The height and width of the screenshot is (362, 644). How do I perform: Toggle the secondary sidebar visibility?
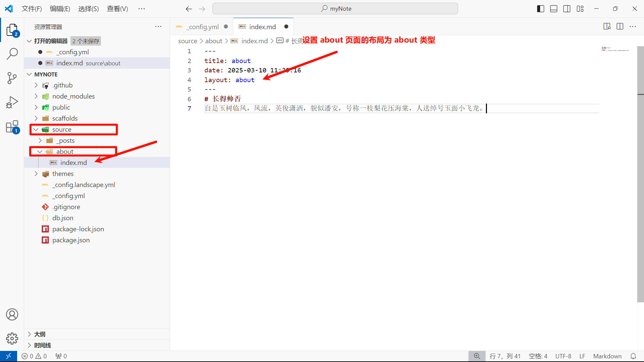click(567, 9)
